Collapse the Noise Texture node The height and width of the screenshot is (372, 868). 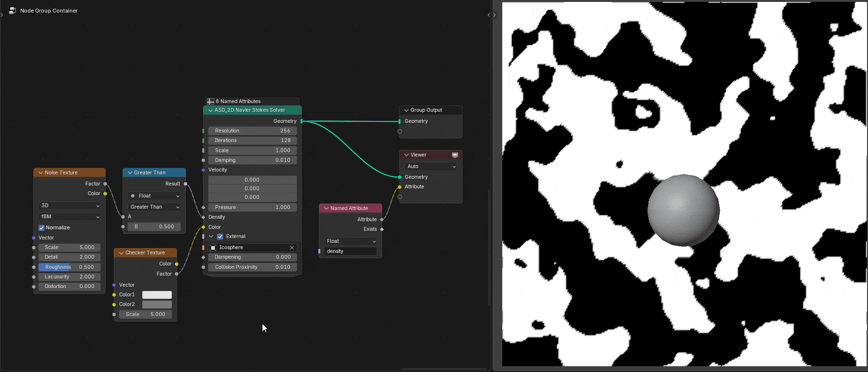pyautogui.click(x=41, y=173)
